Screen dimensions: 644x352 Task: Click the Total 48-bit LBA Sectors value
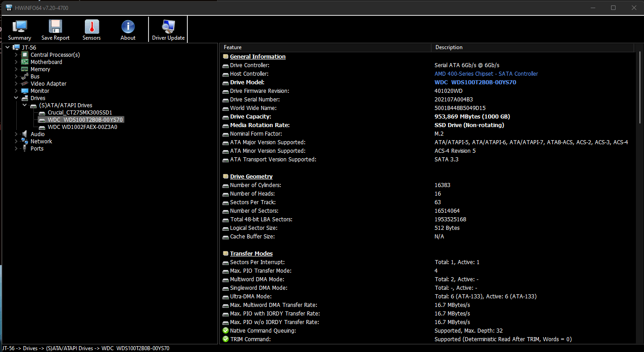click(450, 219)
